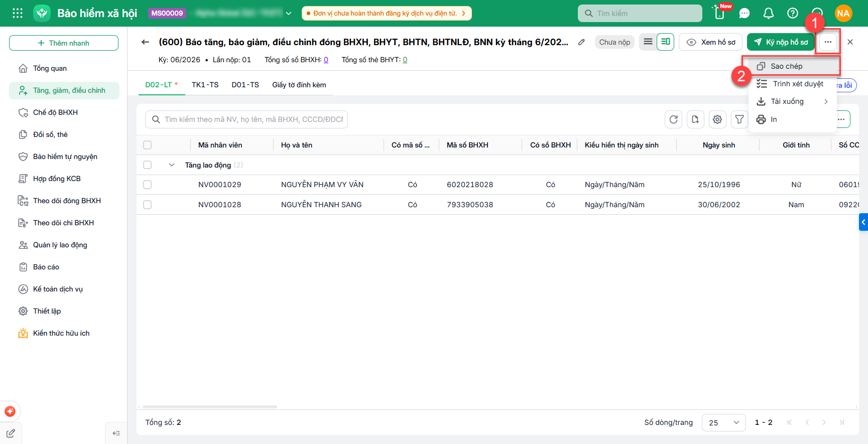This screenshot has width=868, height=444.
Task: Select all rows with header checkbox
Action: coord(147,145)
